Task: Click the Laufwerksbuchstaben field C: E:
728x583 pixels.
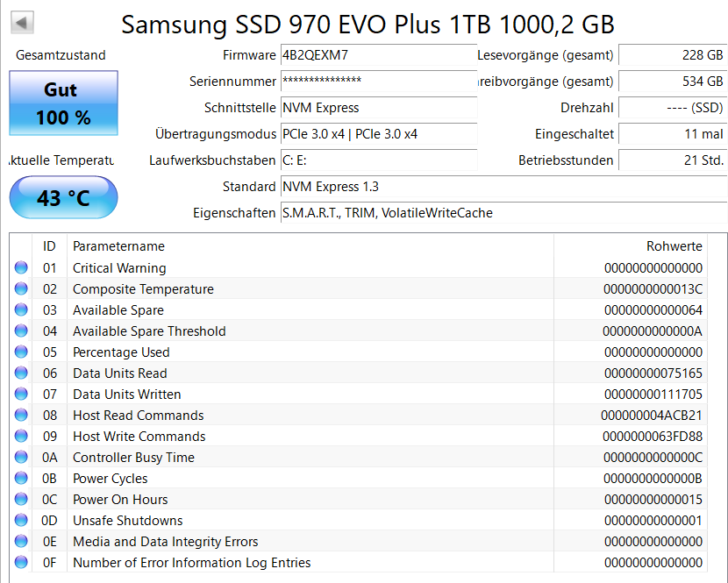Action: tap(379, 160)
